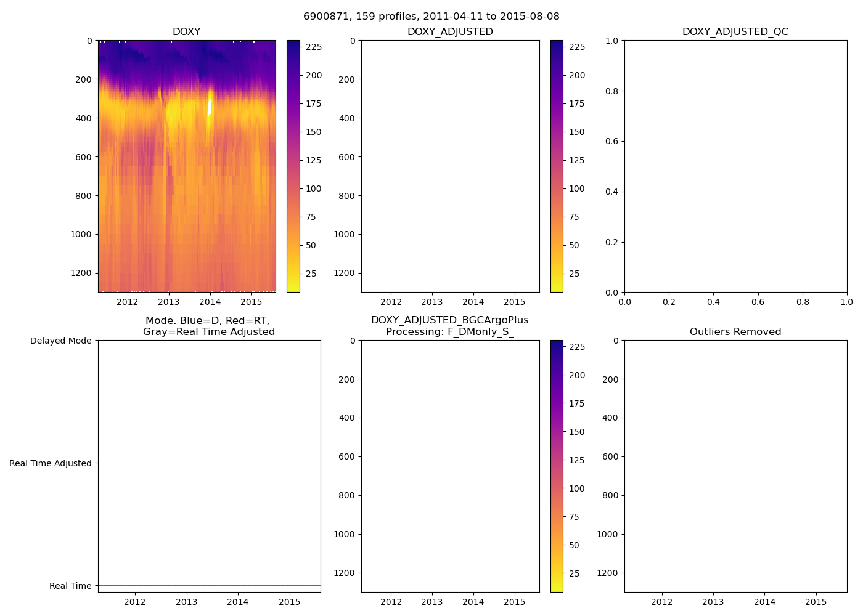Click inside the empty Outliers Removed plot
The width and height of the screenshot is (863, 616).
click(735, 466)
